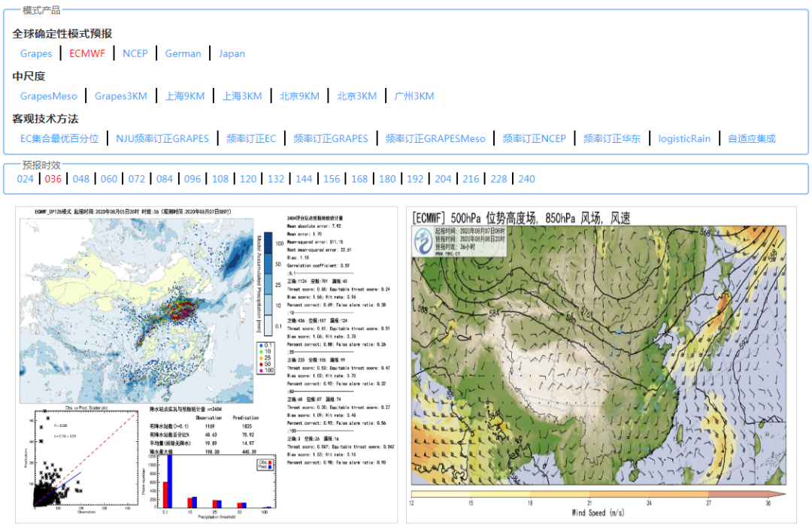Viewport: 812px width, 530px height.
Task: Switch forecast lead time to 180
Action: click(x=387, y=179)
